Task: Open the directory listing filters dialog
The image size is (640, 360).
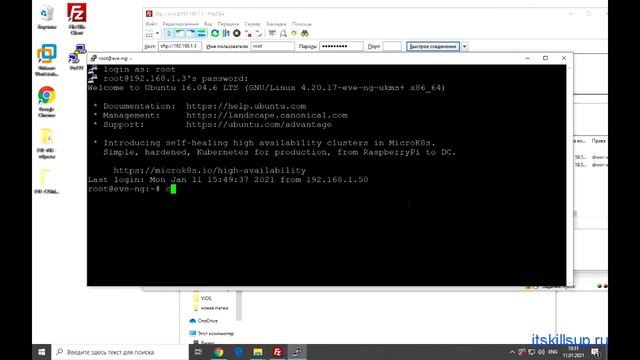Action: pos(272,33)
